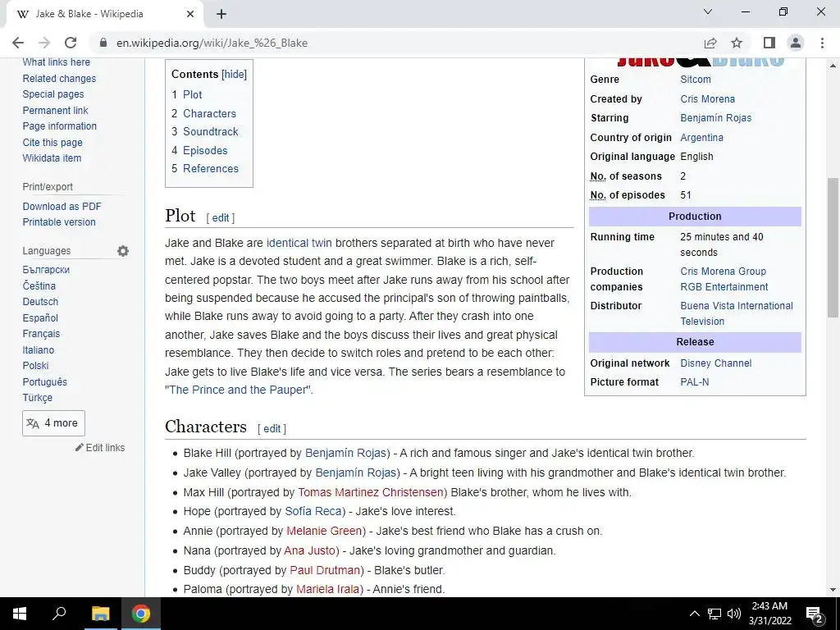
Task: Close the Jake & Blake tab
Action: [190, 14]
